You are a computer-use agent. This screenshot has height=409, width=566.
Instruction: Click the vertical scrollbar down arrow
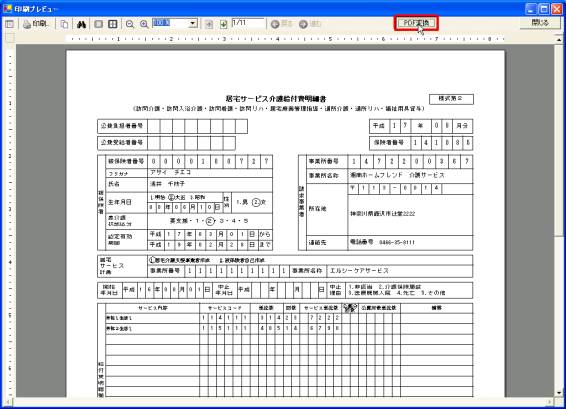click(559, 393)
